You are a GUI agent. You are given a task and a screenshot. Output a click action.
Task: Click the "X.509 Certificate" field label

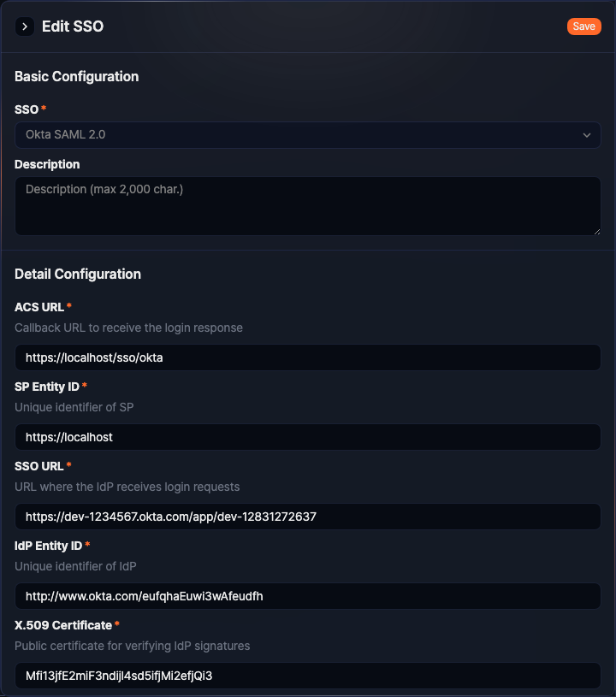pos(63,625)
